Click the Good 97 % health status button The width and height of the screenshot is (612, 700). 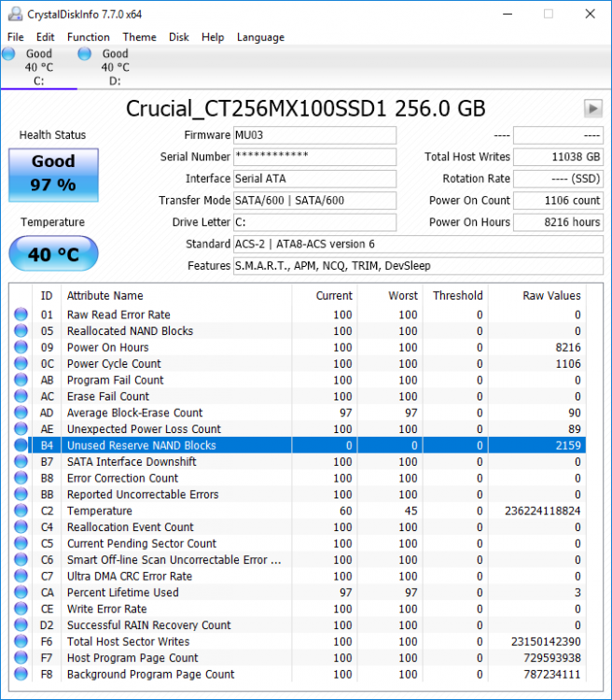[x=53, y=175]
